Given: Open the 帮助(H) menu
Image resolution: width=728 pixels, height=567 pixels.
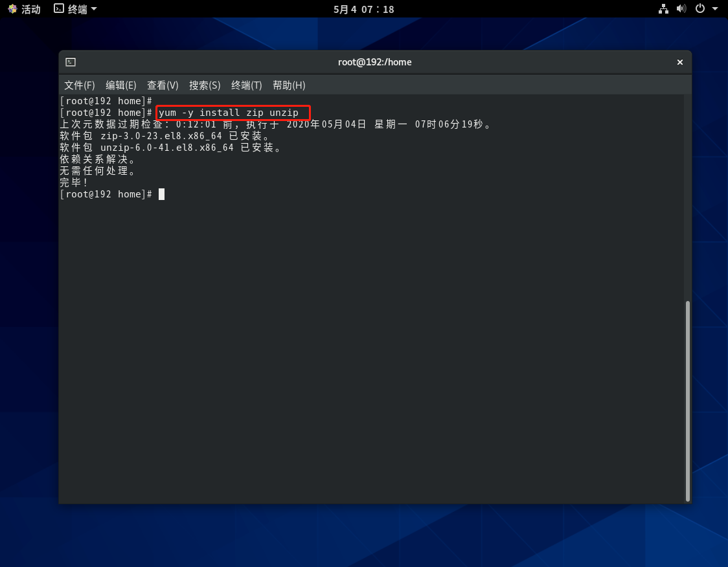Looking at the screenshot, I should tap(289, 85).
